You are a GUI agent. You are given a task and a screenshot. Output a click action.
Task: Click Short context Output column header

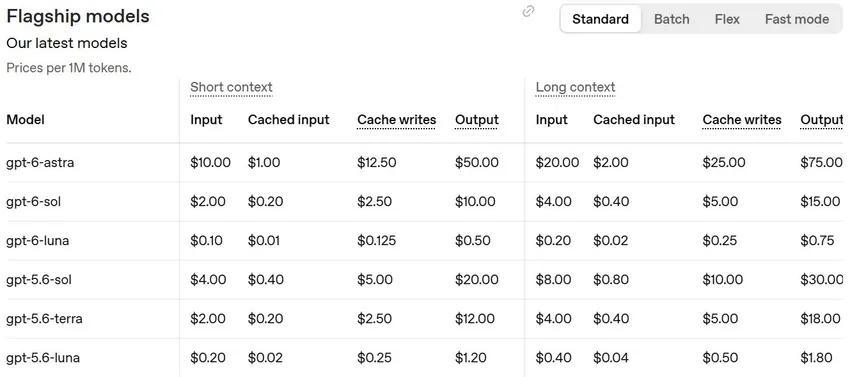click(477, 120)
